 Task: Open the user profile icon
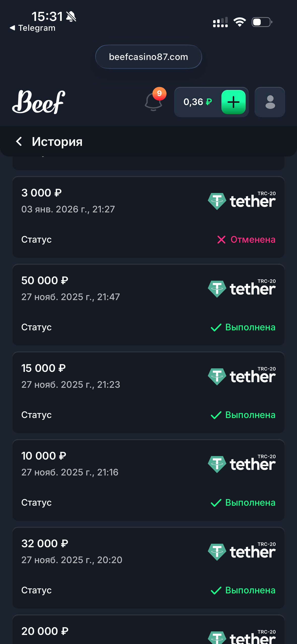(x=270, y=102)
